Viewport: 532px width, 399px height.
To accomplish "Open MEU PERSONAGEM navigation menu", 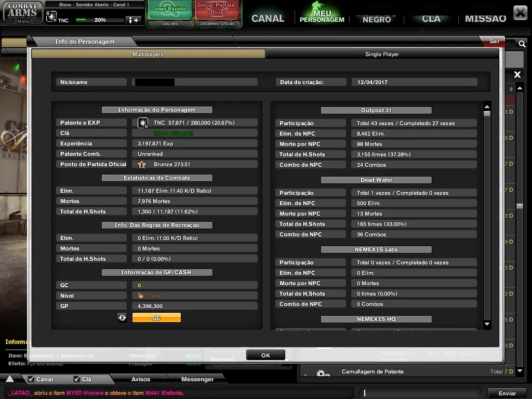I will coord(322,16).
